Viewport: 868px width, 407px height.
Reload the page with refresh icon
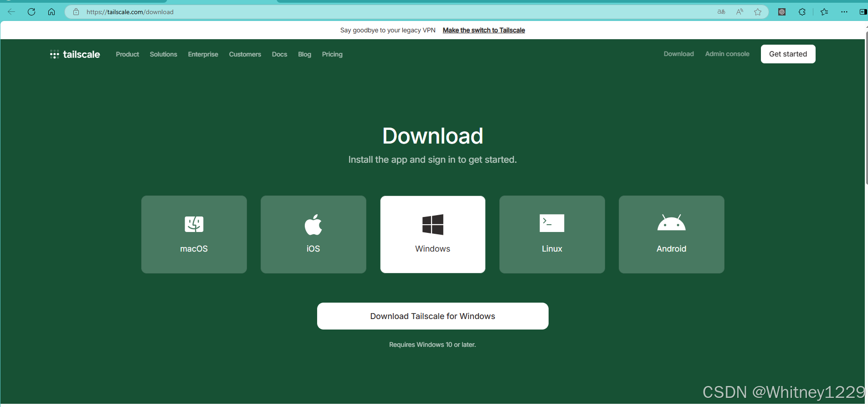point(31,12)
